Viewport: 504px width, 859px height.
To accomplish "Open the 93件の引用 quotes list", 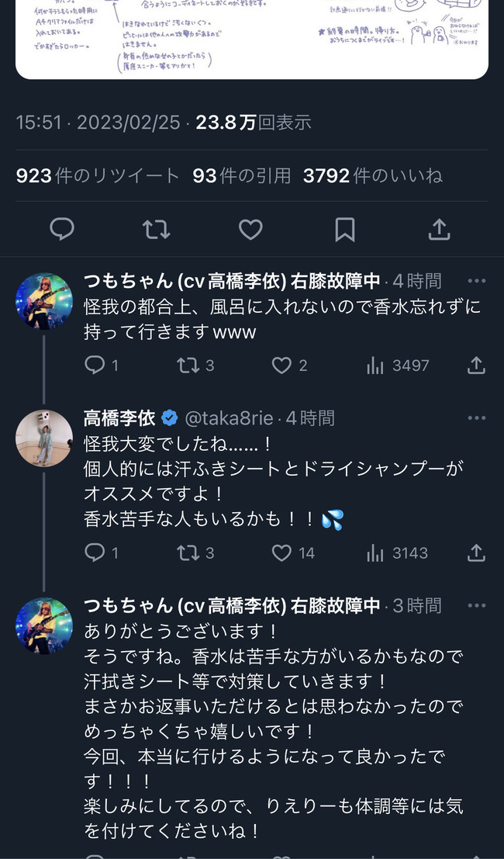I will [241, 176].
